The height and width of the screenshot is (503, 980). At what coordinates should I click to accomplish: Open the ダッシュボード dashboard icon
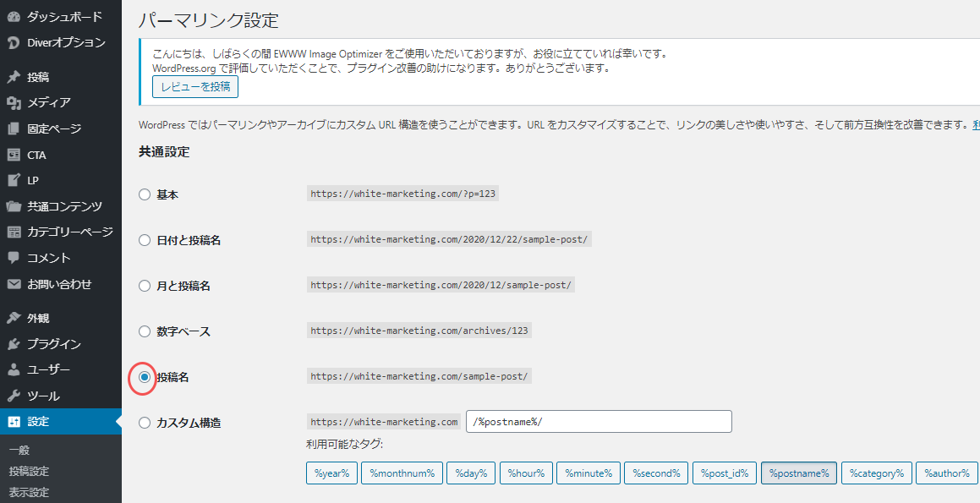14,17
